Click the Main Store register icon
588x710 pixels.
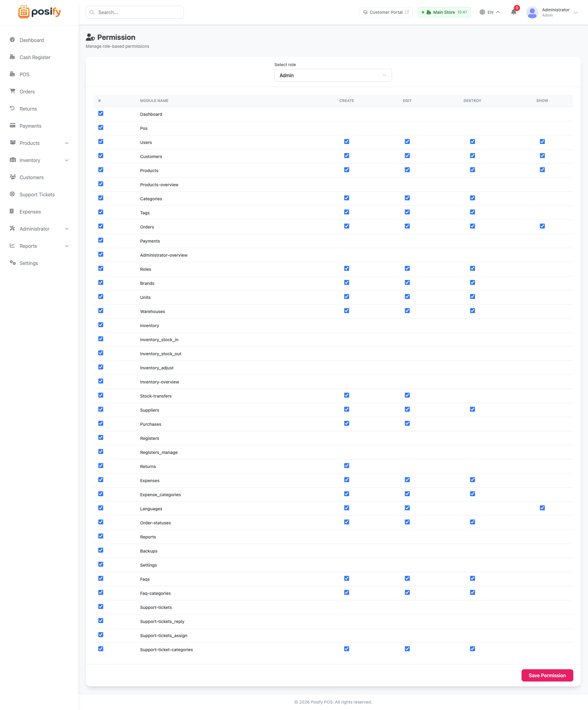point(429,12)
